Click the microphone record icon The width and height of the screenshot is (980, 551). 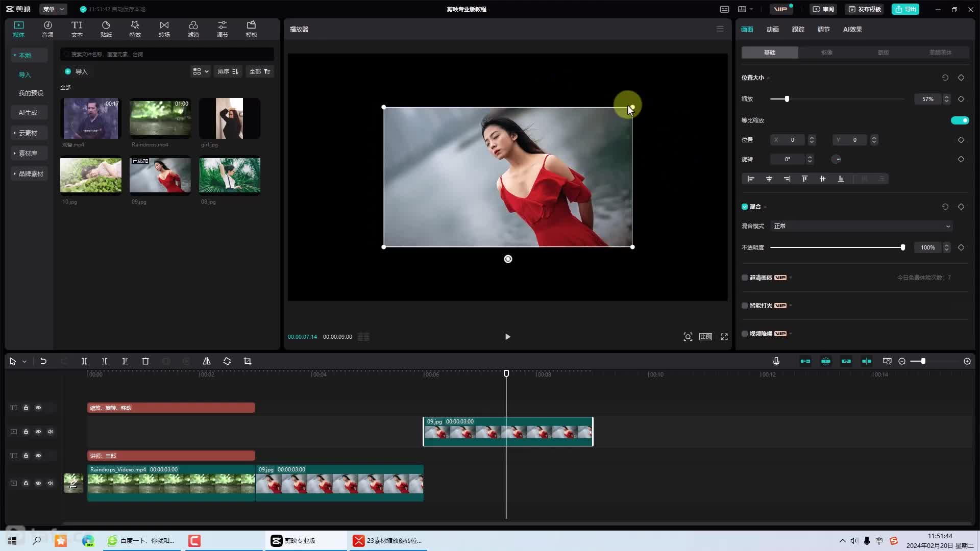click(776, 361)
